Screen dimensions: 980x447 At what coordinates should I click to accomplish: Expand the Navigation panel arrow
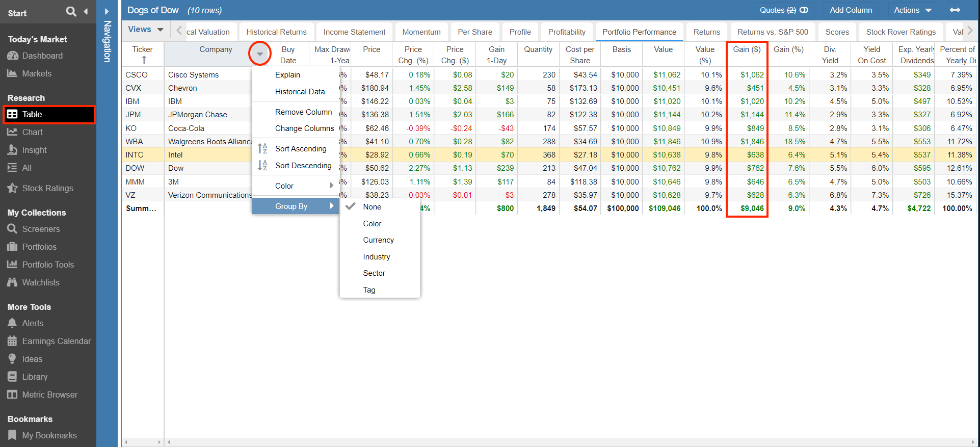107,11
